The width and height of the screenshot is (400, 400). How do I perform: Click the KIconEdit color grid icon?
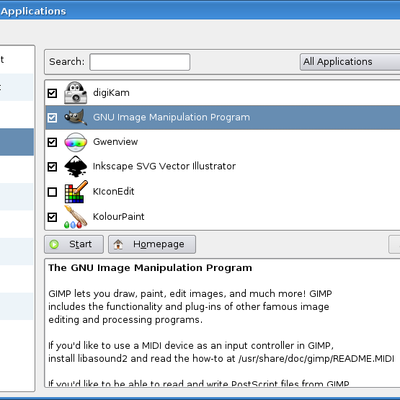(76, 192)
